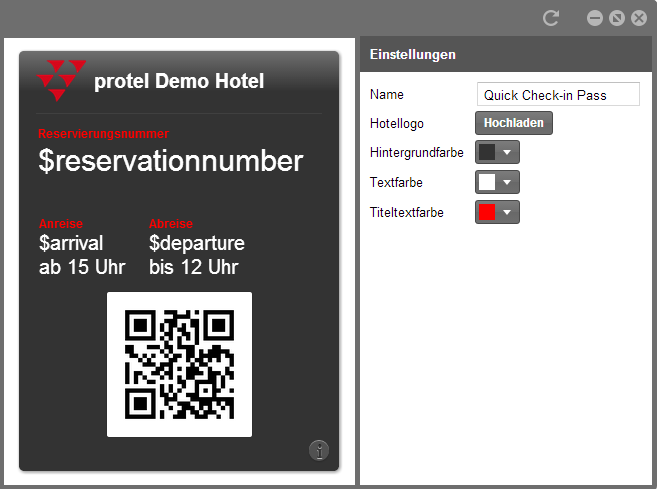The image size is (657, 489).
Task: Click the Hochladen button to upload a hotel logo
Action: click(x=514, y=123)
